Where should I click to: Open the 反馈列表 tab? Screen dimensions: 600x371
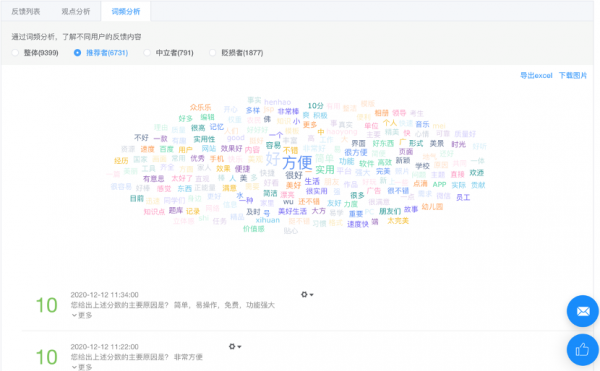26,11
